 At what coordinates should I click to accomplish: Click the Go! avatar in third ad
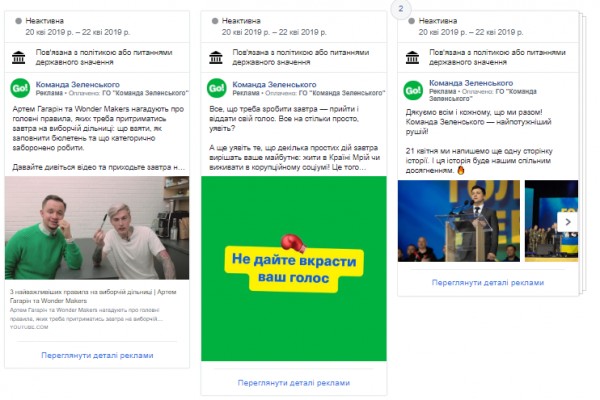413,90
